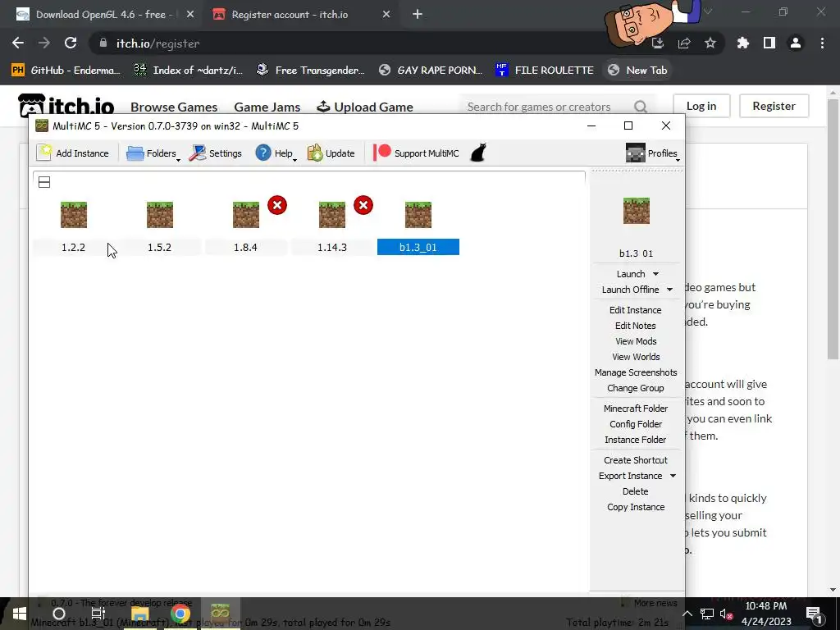Click the 1.2.2 instance label

(x=73, y=247)
